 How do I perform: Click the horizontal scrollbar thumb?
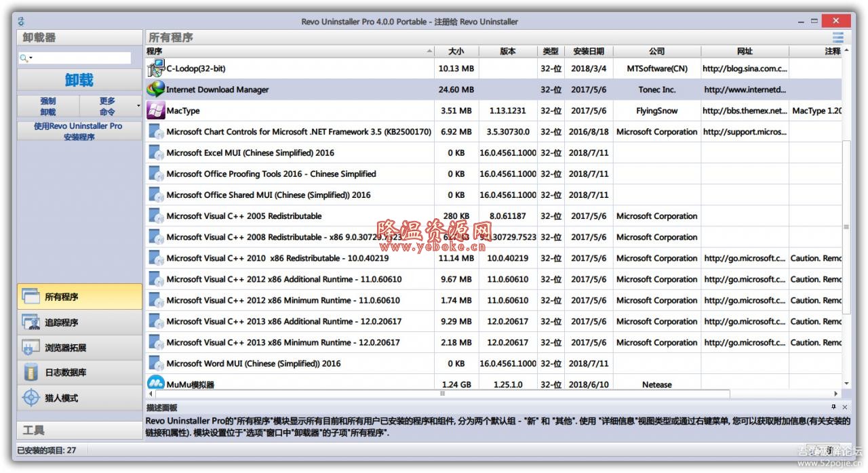443,394
